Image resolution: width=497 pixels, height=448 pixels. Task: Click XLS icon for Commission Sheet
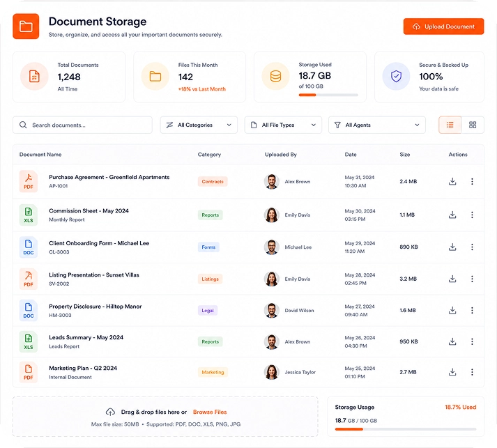point(29,215)
